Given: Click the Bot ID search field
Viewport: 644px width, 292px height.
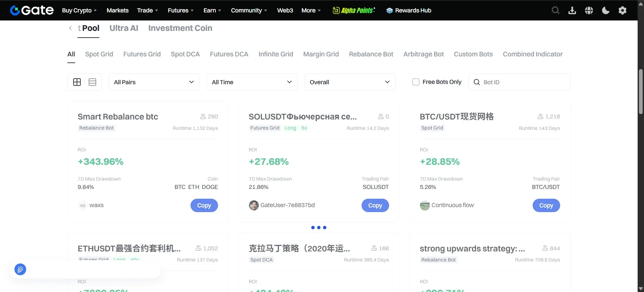Looking at the screenshot, I should click(x=523, y=82).
